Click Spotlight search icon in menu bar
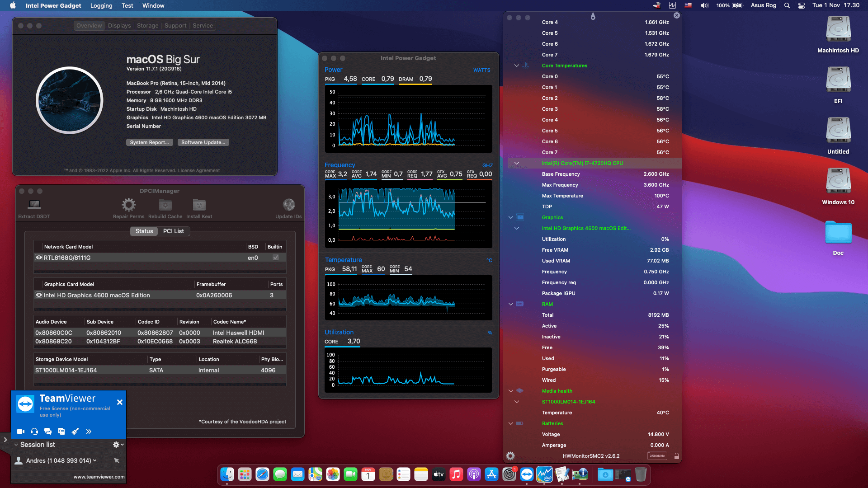 (787, 5)
